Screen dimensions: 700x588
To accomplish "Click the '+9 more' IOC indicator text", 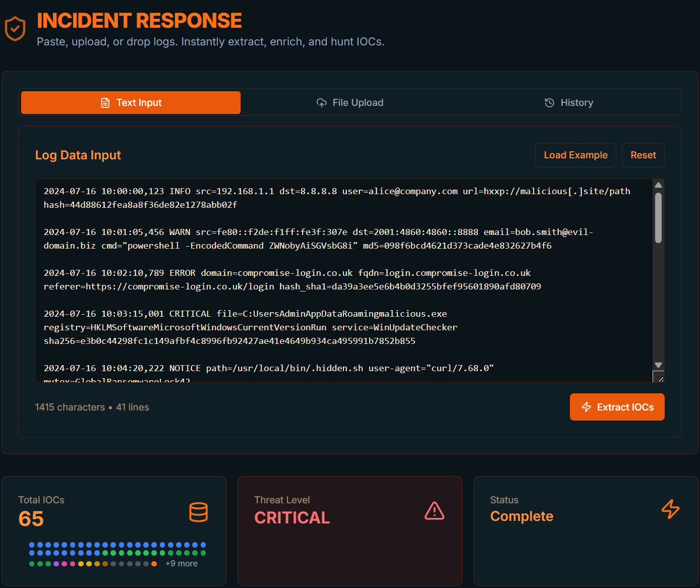I will tap(182, 564).
